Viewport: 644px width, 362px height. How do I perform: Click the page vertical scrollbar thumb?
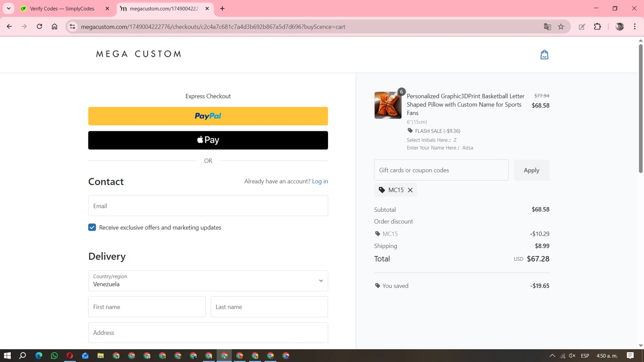(x=641, y=108)
